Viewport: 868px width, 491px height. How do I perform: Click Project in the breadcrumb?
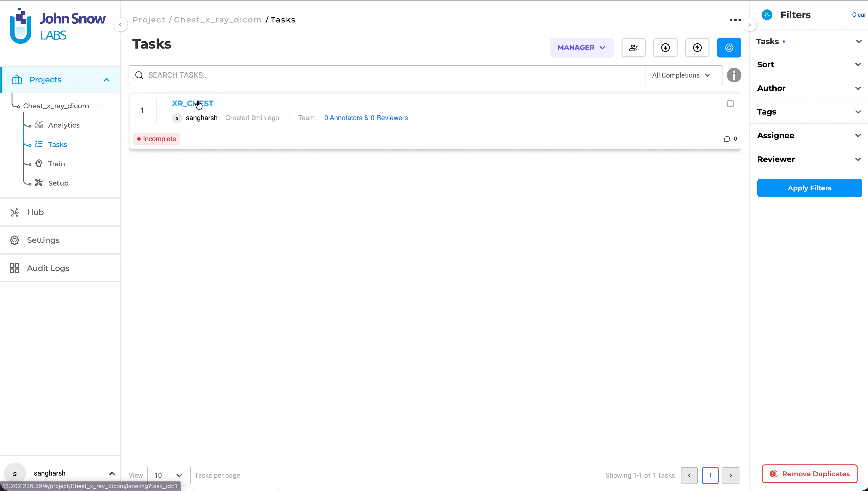[x=149, y=20]
